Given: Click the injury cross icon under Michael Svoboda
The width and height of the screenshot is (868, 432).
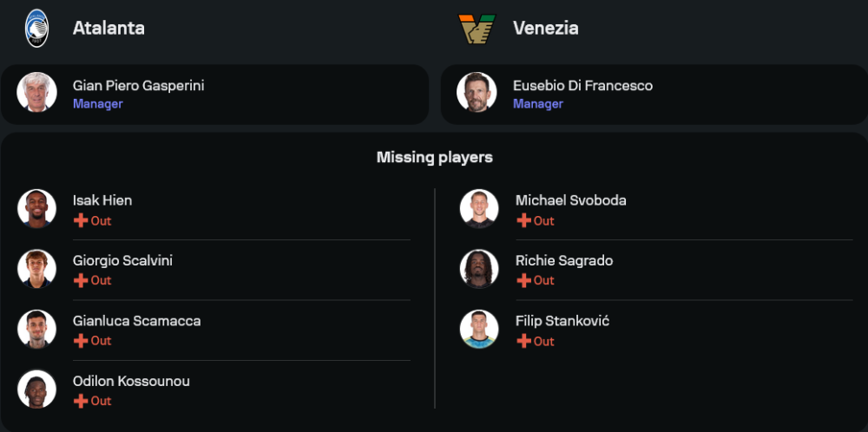Looking at the screenshot, I should (523, 220).
